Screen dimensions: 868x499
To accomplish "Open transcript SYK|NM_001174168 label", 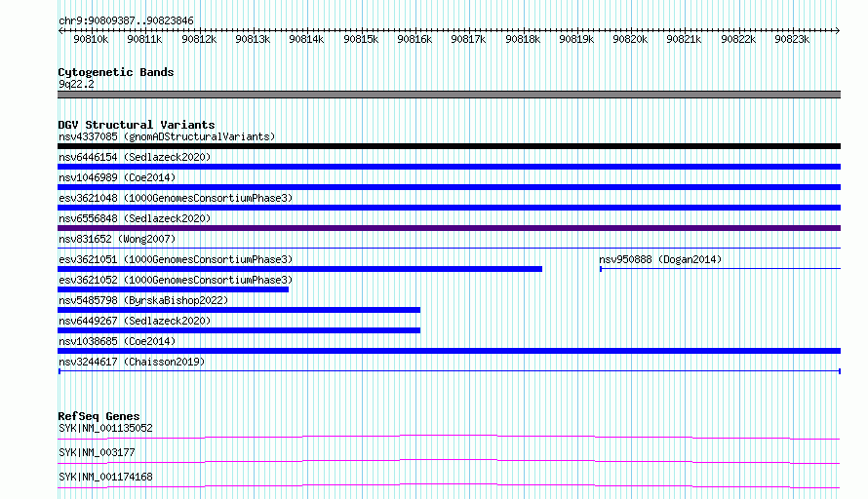I will click(x=105, y=477).
